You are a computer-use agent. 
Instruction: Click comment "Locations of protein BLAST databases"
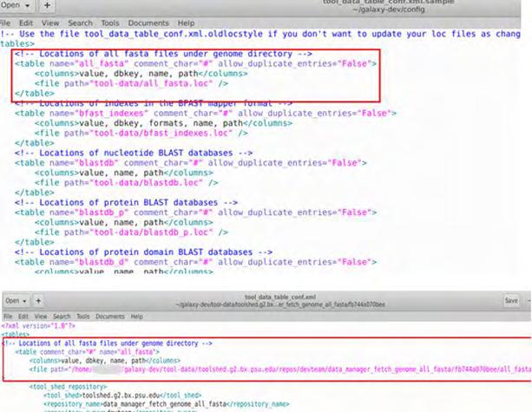[x=128, y=202]
